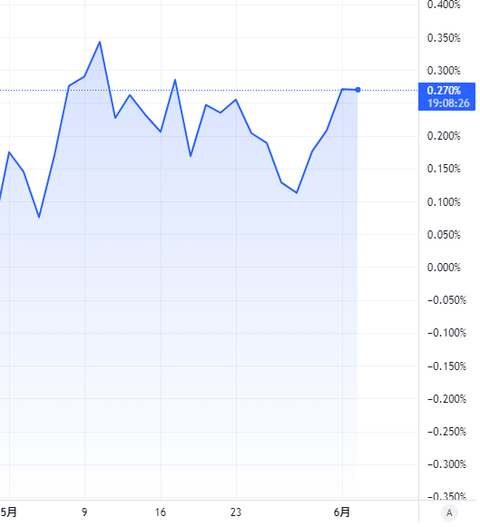
Task: Click the dotted current price line
Action: coord(208,90)
